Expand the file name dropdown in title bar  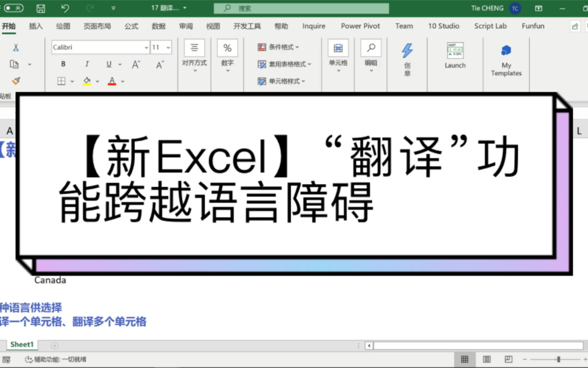pos(185,8)
